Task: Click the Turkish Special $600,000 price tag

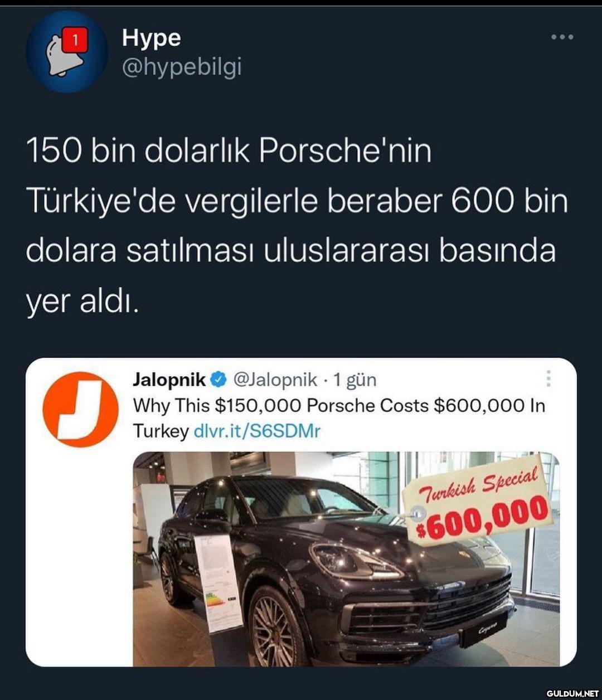Action: [477, 499]
